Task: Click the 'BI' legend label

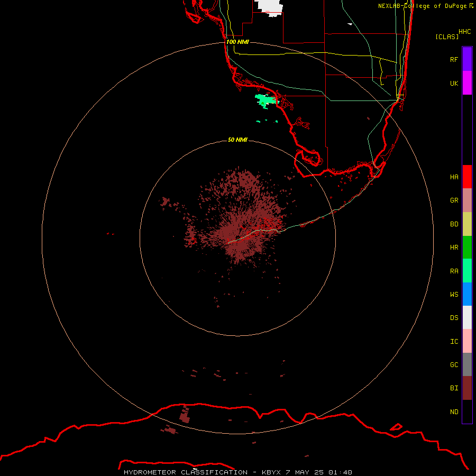Action: pos(454,388)
